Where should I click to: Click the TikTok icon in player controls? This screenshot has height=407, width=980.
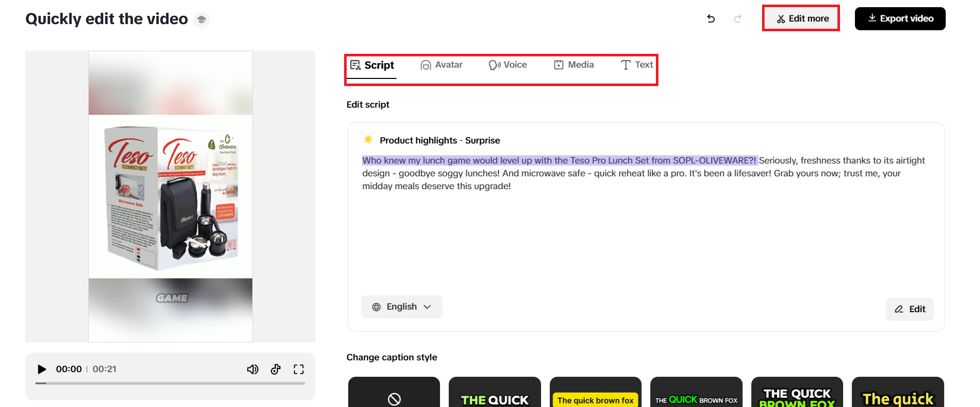point(276,369)
